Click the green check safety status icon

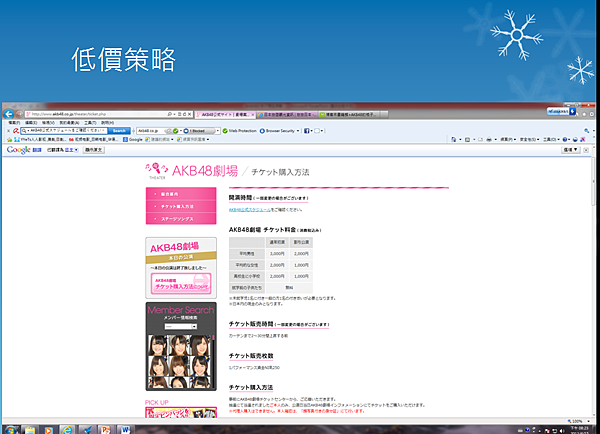pos(176,131)
